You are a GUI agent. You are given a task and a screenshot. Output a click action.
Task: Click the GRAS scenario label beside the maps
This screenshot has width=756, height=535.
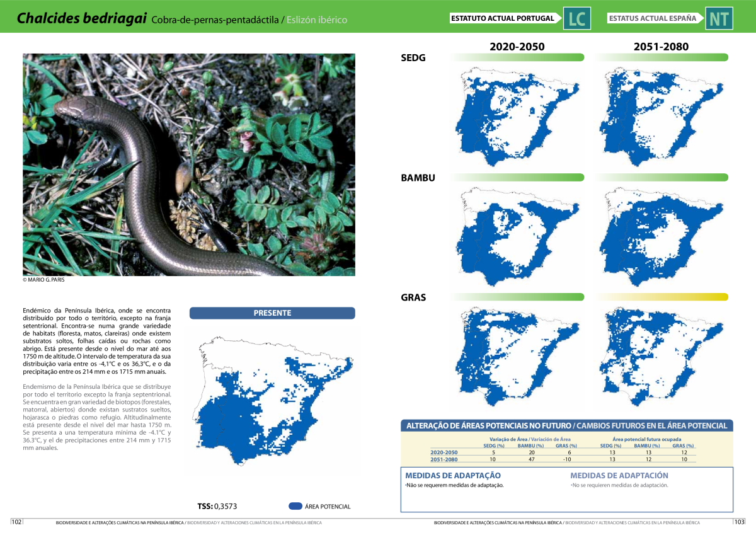pos(413,297)
